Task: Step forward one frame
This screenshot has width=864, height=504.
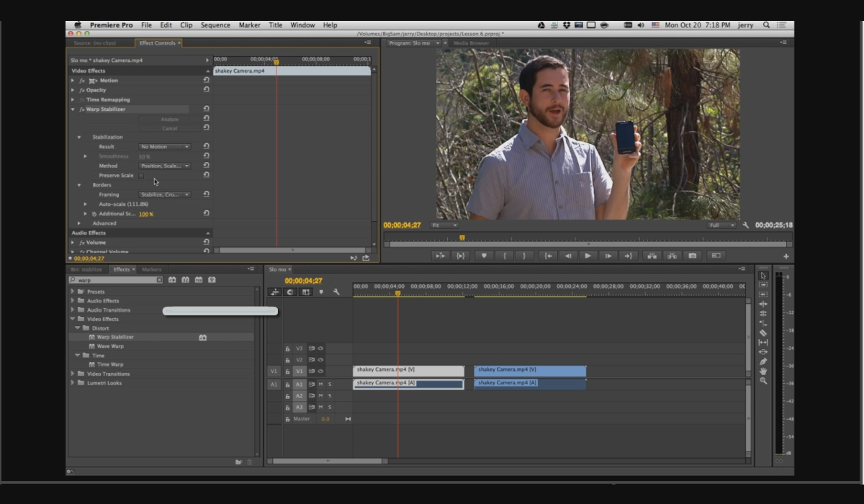Action: tap(608, 256)
